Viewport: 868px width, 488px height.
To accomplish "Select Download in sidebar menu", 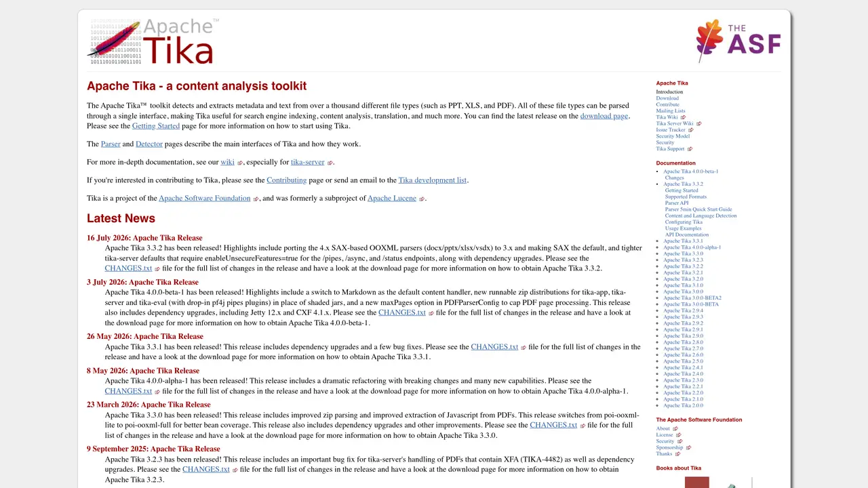I will 667,98.
